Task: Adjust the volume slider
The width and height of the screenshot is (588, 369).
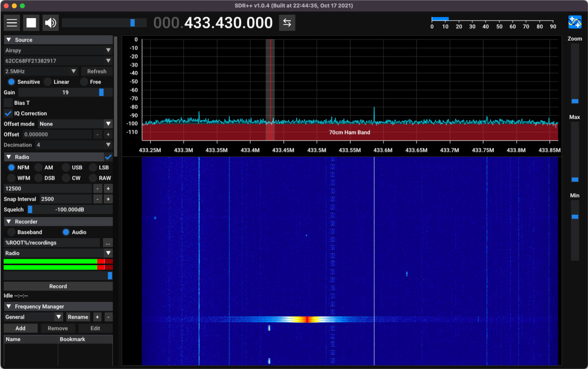Action: click(104, 23)
